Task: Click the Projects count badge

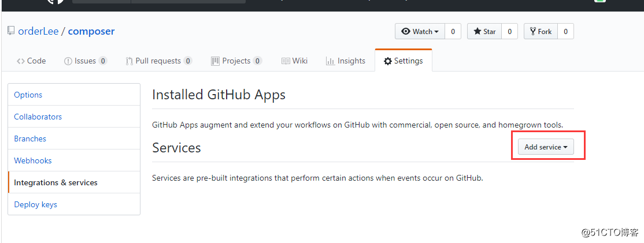Action: 257,61
